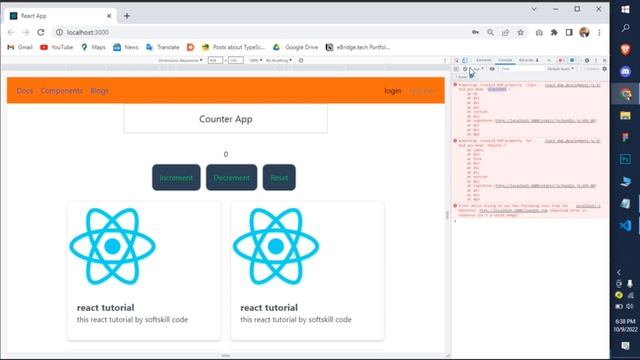This screenshot has width=640, height=360.
Task: Open a new browser tab
Action: point(127,16)
